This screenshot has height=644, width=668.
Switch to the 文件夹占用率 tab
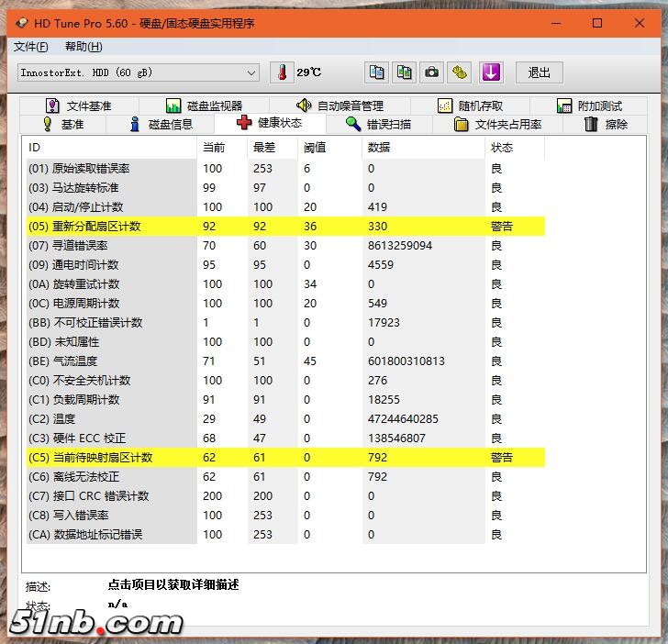[x=497, y=125]
